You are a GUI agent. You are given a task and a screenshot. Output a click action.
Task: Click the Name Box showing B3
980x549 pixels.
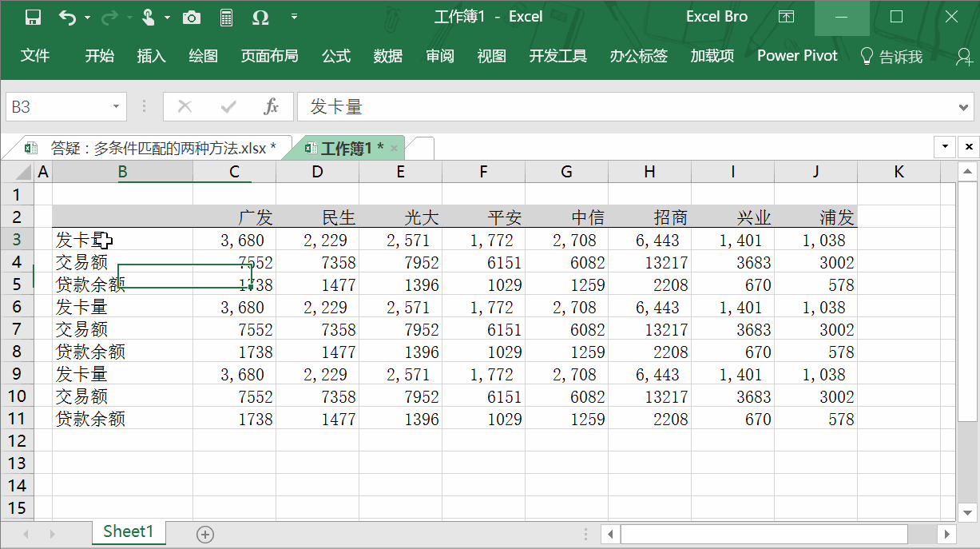56,107
